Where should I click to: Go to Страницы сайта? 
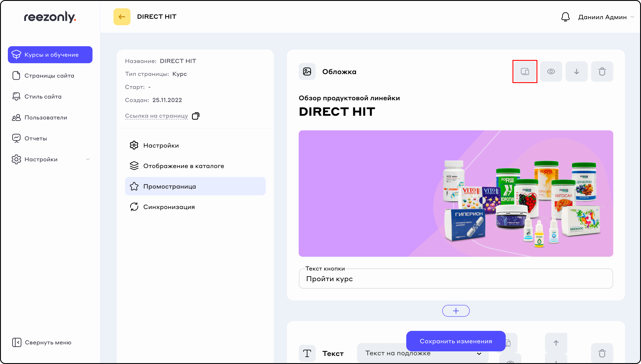point(49,75)
